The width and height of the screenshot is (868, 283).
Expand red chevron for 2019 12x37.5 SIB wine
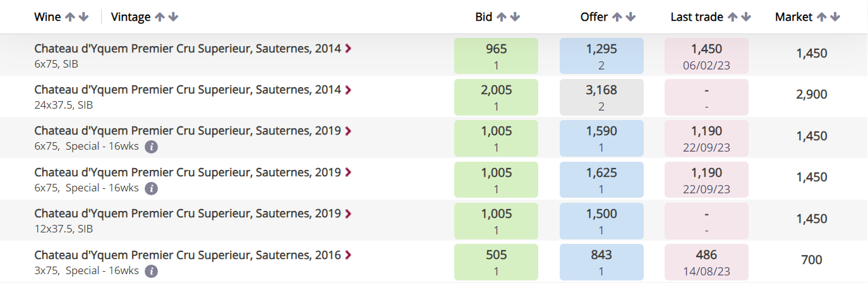[348, 214]
